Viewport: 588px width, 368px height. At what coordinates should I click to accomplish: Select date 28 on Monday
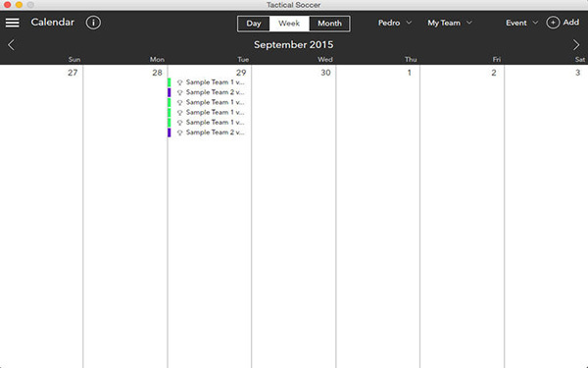(x=157, y=73)
